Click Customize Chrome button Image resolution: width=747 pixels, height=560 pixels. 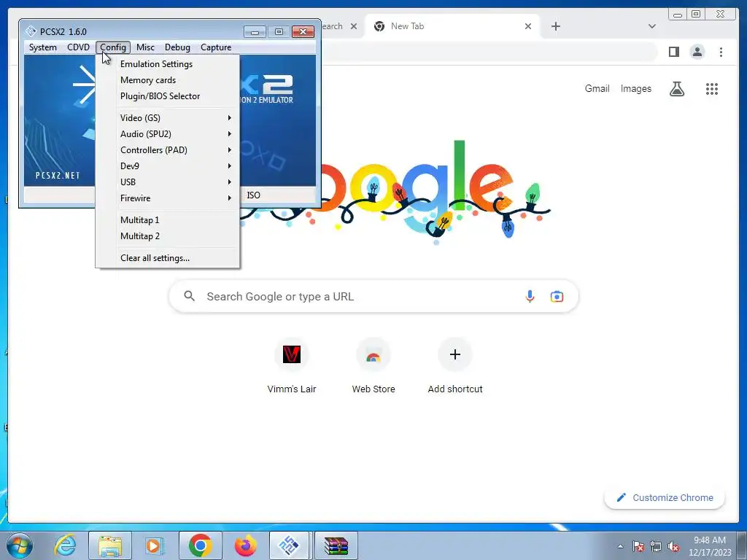click(x=665, y=497)
